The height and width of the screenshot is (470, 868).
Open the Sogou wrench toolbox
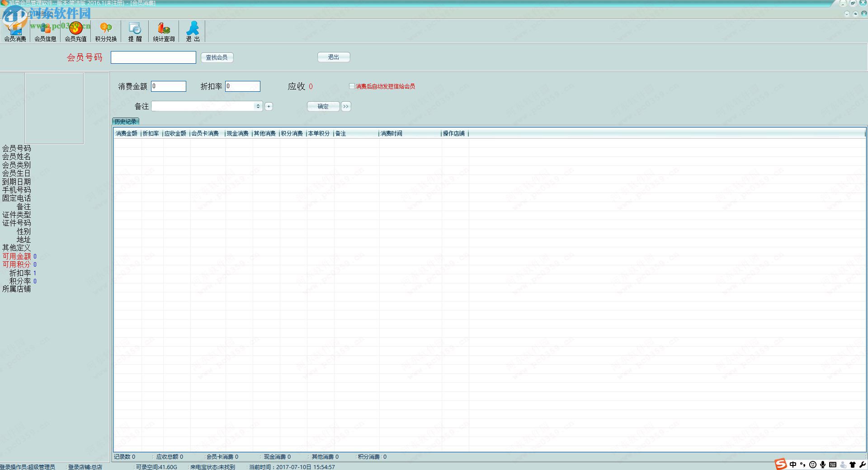coord(862,465)
